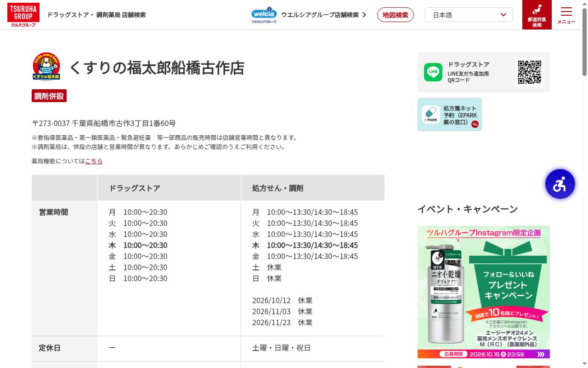Click the 調剤併設 red tag
The height and width of the screenshot is (368, 588).
pos(49,96)
